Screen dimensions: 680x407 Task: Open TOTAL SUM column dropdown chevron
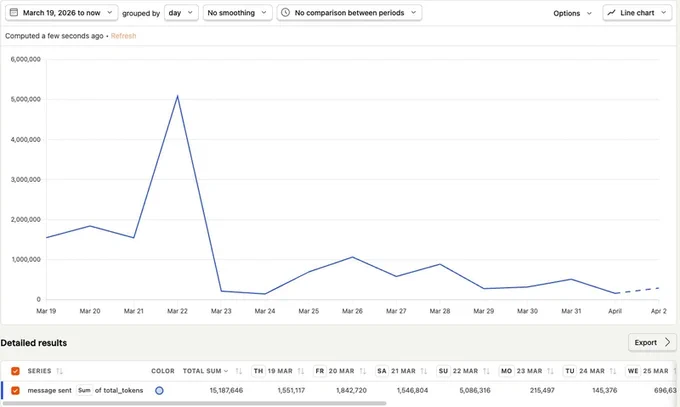click(226, 371)
